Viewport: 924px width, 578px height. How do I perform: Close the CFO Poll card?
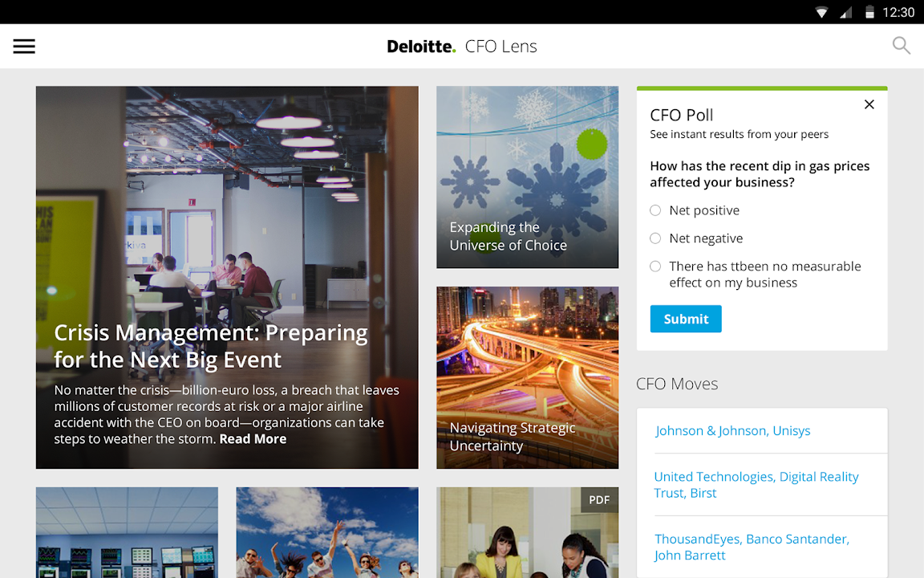coord(869,104)
